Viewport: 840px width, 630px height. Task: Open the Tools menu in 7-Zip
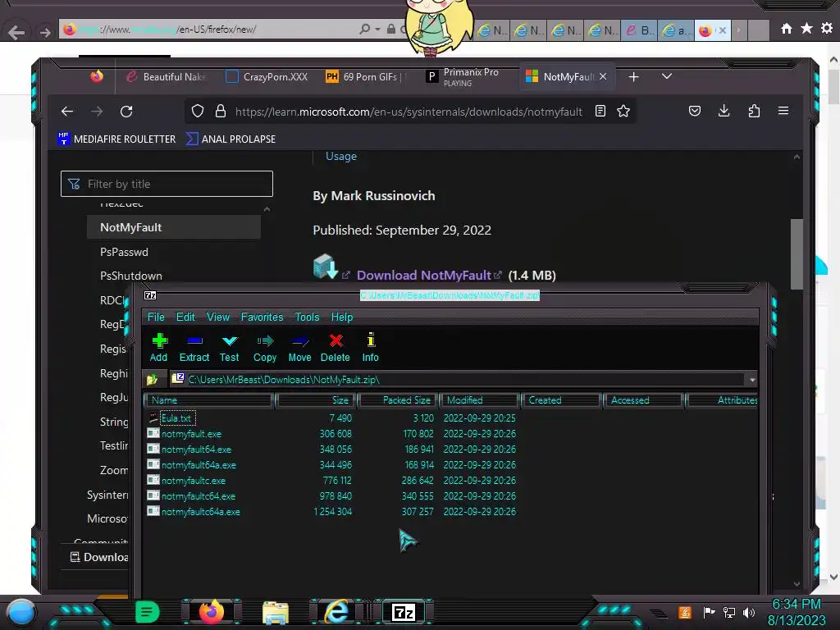point(307,317)
